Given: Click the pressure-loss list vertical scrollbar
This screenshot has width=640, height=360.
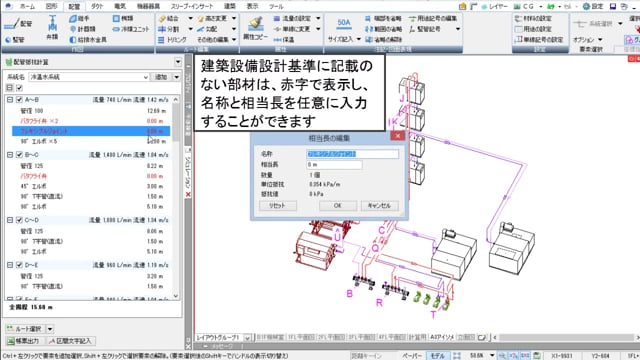Looking at the screenshot, I should (x=176, y=198).
